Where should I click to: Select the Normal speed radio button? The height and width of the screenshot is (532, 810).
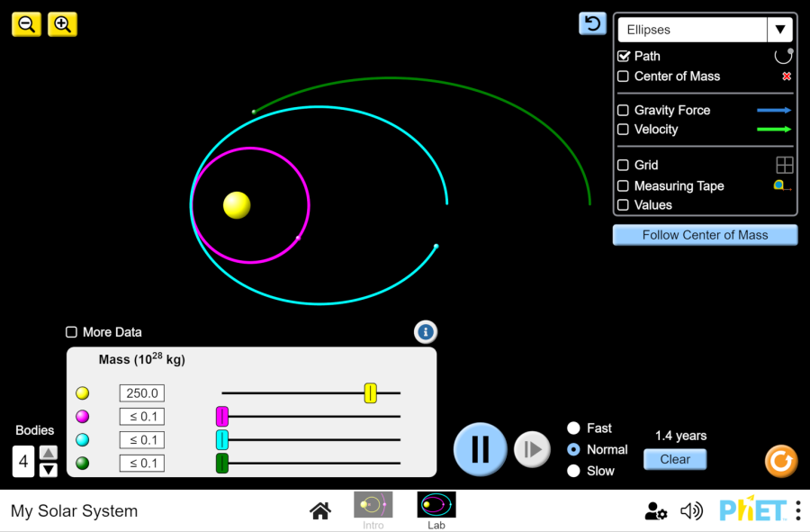573,449
